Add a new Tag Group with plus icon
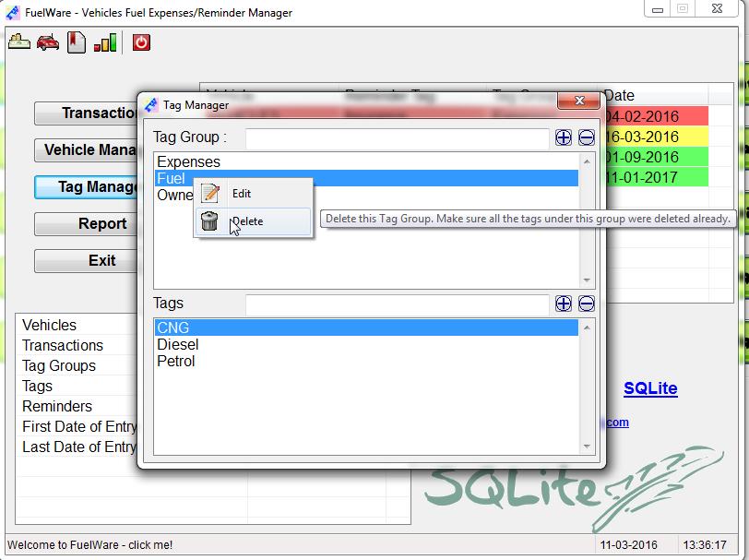749x560 pixels. [x=564, y=138]
